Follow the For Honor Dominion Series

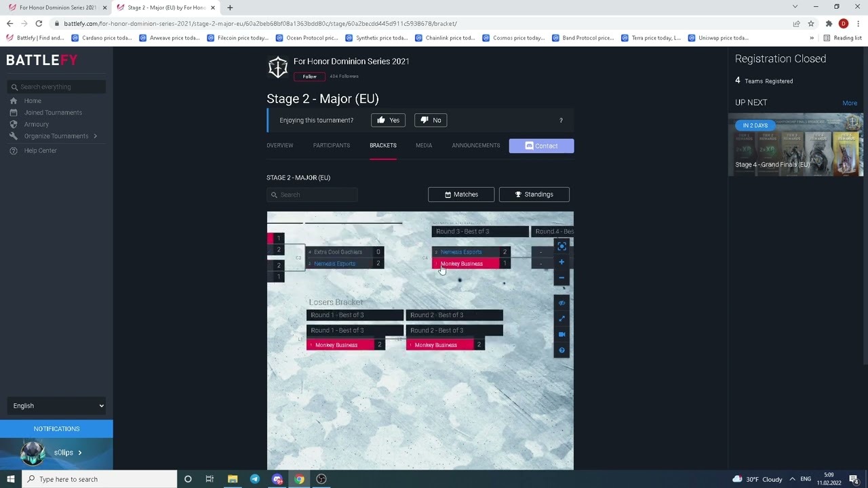(309, 77)
